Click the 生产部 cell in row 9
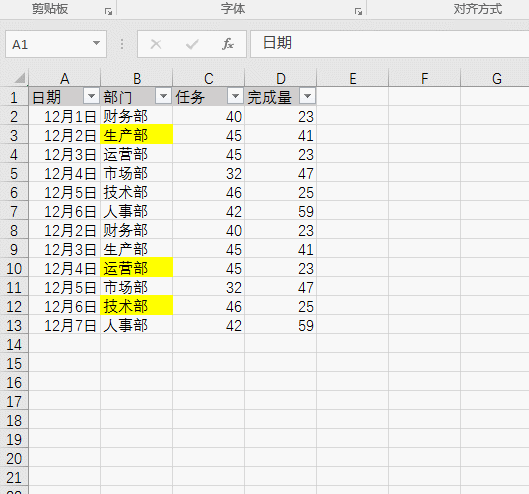The width and height of the screenshot is (529, 494). [137, 249]
